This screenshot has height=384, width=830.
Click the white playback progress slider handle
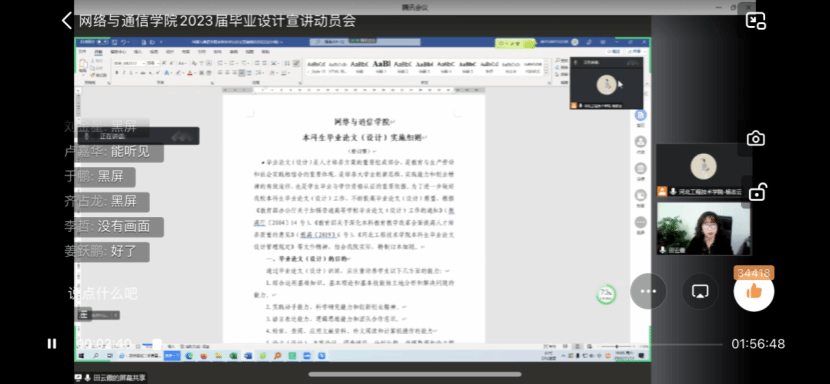tap(157, 344)
